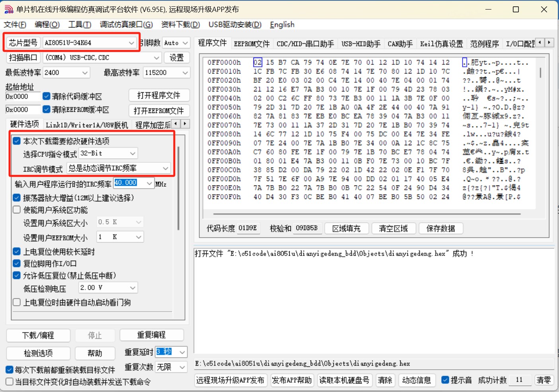This screenshot has width=559, height=392.
Task: Open the Keil仿真设置 tab
Action: click(441, 44)
